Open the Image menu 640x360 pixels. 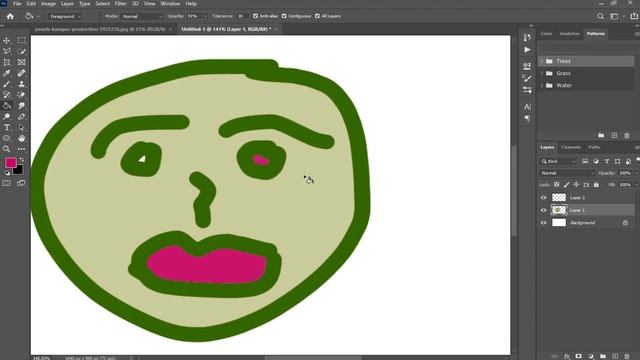[x=48, y=4]
